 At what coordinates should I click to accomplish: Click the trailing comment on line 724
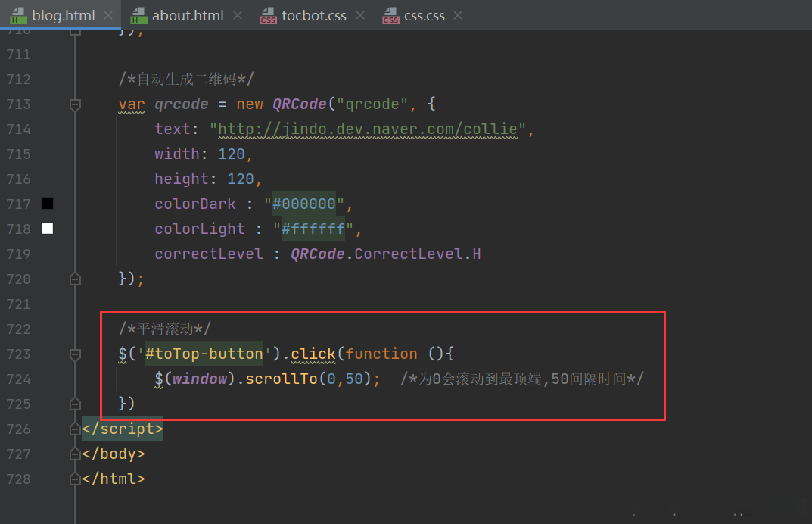pyautogui.click(x=521, y=379)
